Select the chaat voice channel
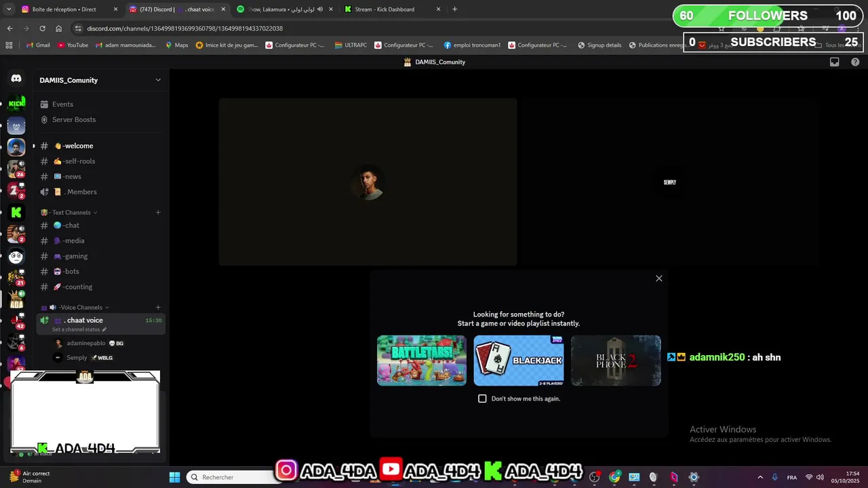 pyautogui.click(x=100, y=323)
